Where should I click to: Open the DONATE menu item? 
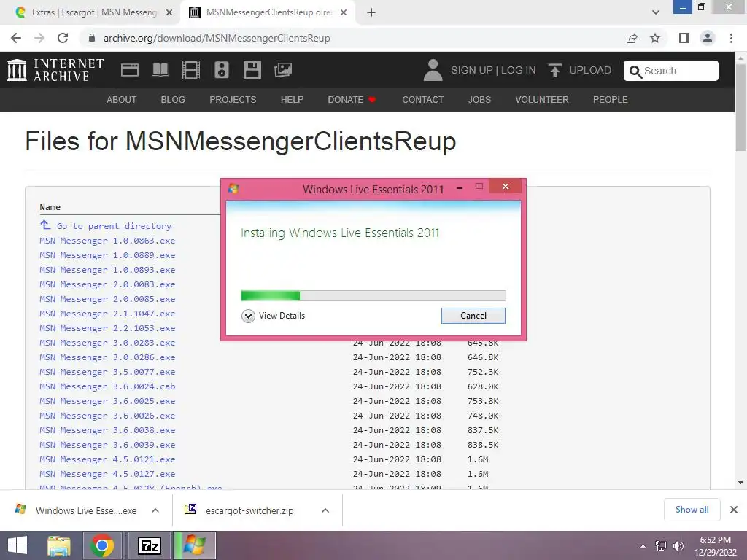point(352,99)
